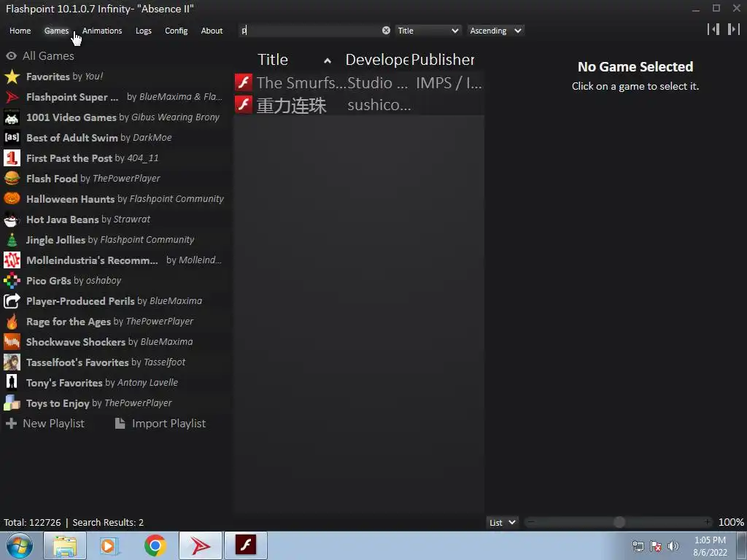Open the Games tab
The height and width of the screenshot is (560, 747).
pos(56,31)
